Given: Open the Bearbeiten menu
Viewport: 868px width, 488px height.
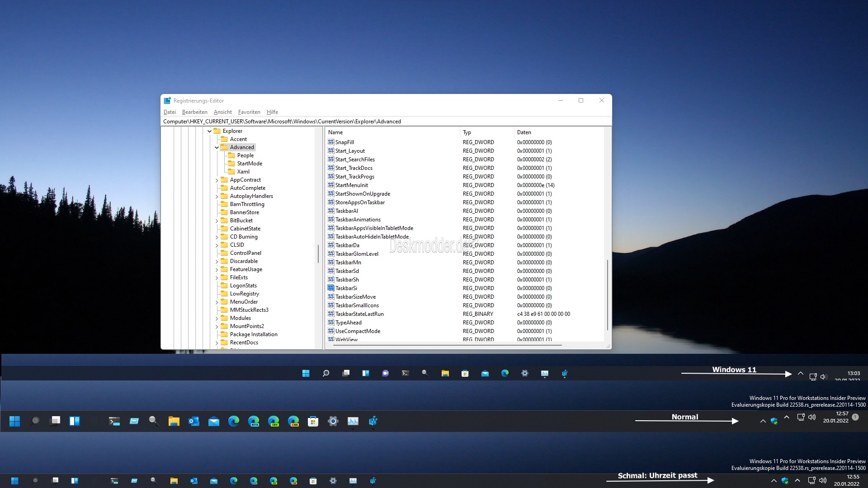Looking at the screenshot, I should (194, 112).
